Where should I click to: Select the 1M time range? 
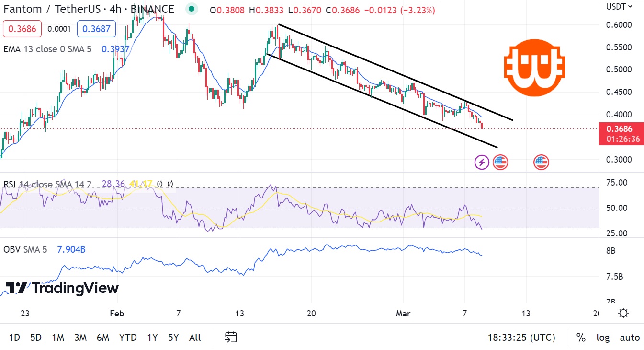pos(58,338)
